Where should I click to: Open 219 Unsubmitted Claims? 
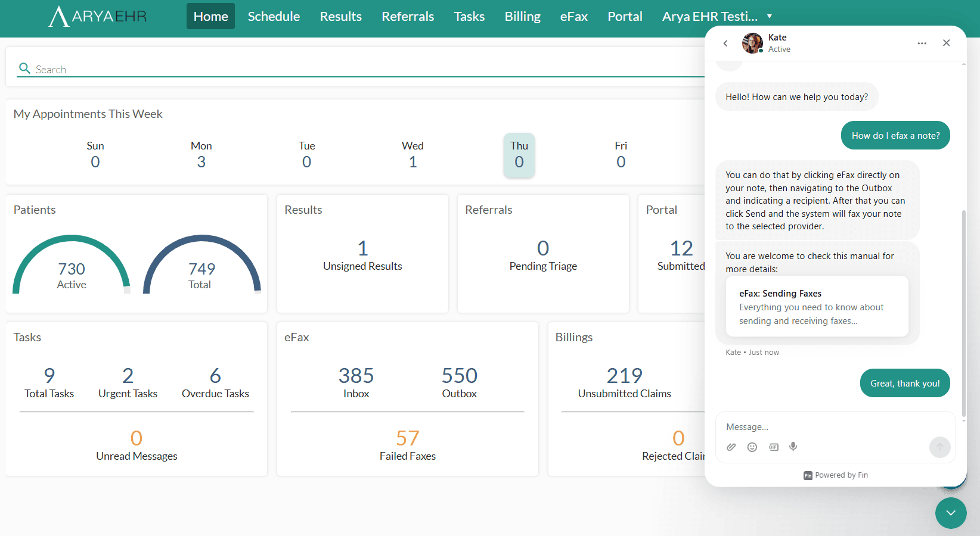point(625,382)
